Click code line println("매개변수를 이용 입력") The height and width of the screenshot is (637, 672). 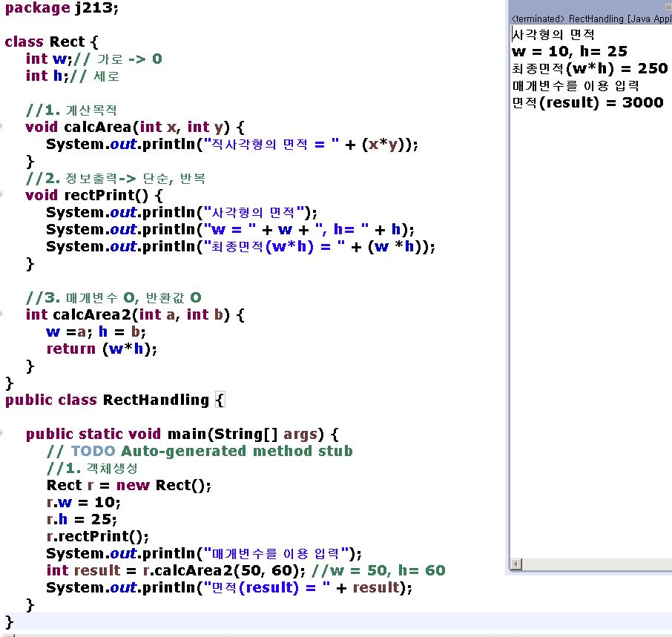tap(204, 553)
